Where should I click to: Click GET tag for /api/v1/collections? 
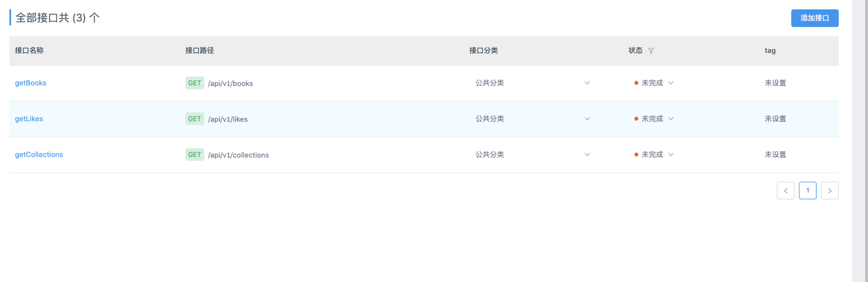tap(195, 155)
